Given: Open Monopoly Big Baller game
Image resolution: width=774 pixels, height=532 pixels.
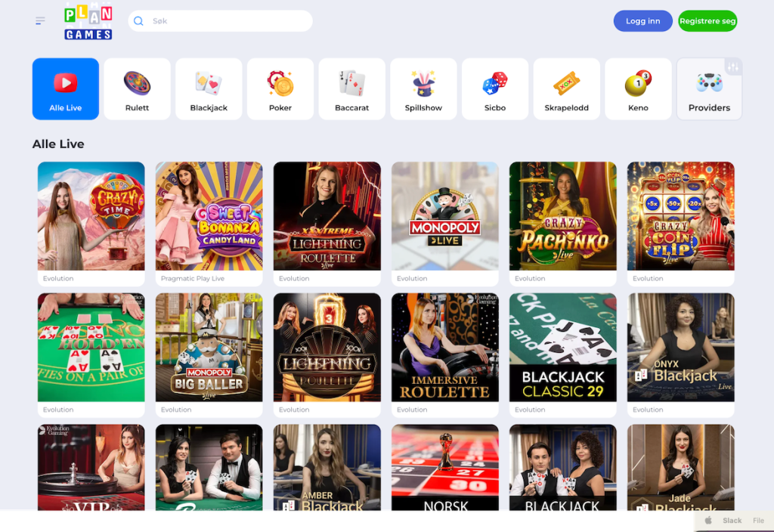Looking at the screenshot, I should (209, 348).
